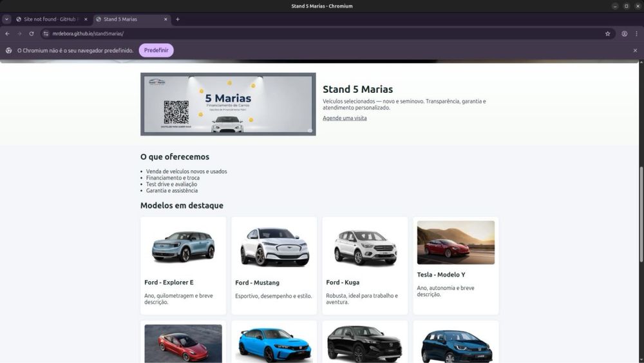Click the red Tesla top-view image

(x=183, y=344)
